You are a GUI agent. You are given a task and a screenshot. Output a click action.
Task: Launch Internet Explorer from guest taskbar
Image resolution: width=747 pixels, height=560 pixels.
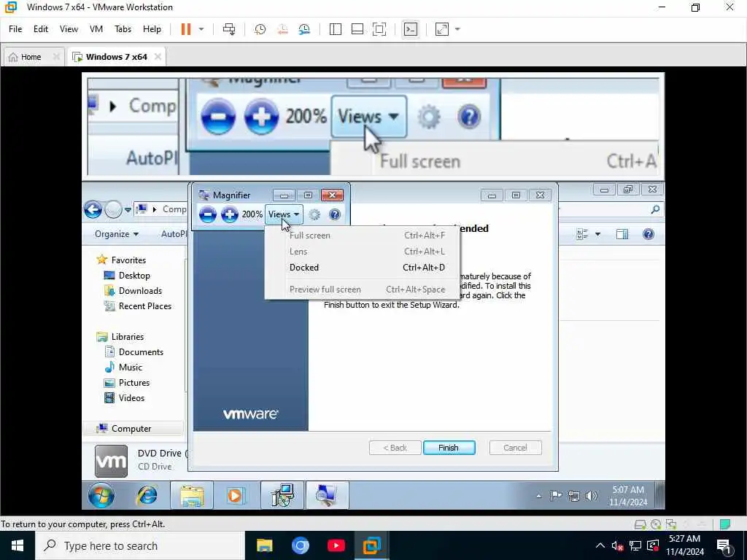point(147,495)
